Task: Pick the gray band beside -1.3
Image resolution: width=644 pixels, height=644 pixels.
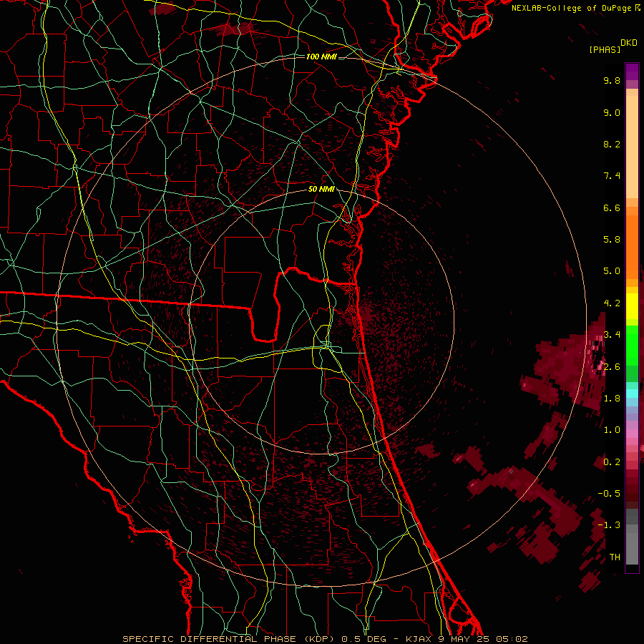Action: pyautogui.click(x=632, y=528)
